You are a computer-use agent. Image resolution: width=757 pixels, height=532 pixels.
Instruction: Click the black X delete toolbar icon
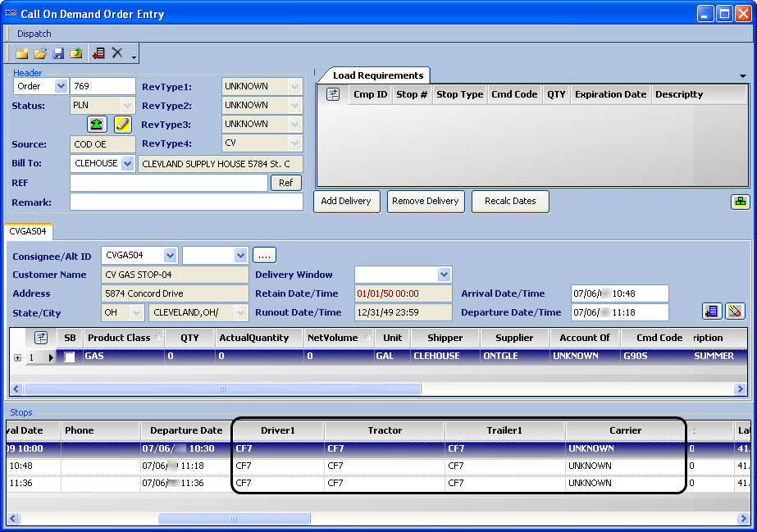click(117, 53)
